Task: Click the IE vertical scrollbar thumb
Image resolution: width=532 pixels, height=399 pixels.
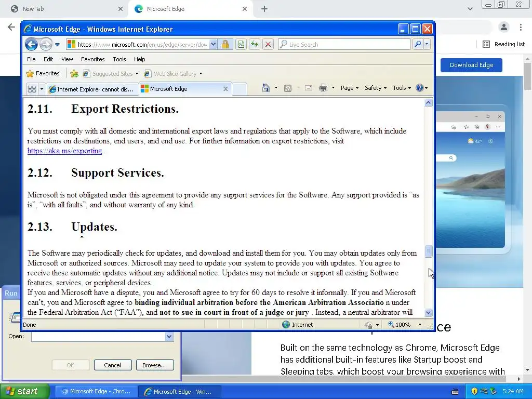Action: click(428, 251)
